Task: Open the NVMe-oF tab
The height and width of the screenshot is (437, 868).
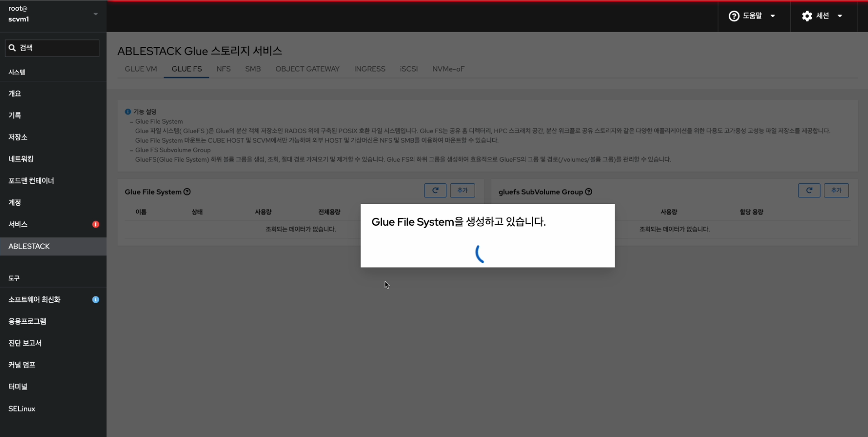Action: tap(448, 69)
